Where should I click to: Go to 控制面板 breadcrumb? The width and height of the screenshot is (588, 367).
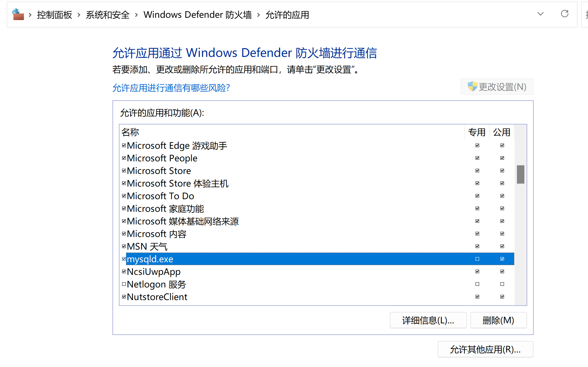(x=54, y=15)
